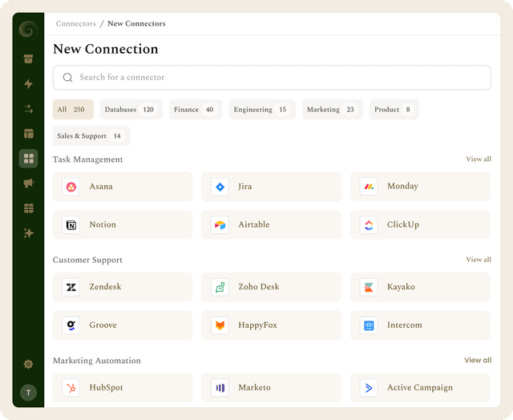Click New Connectors breadcrumb
Image resolution: width=513 pixels, height=420 pixels.
(x=136, y=23)
